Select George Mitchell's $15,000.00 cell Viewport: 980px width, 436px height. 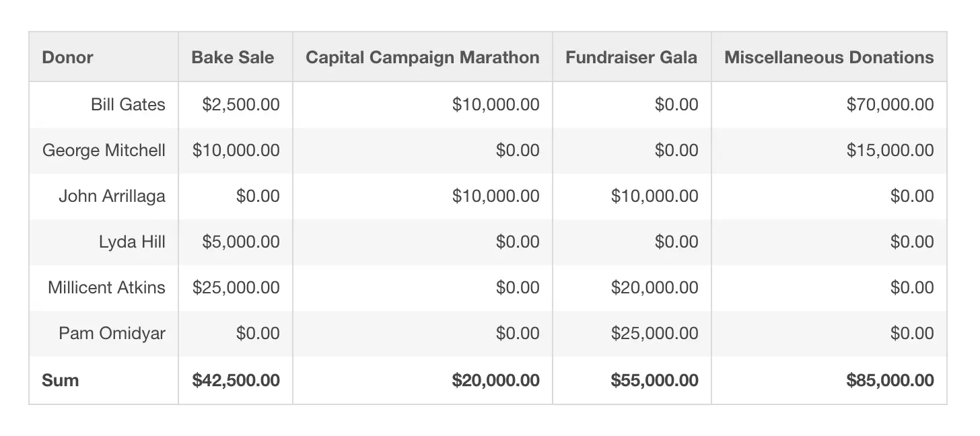pyautogui.click(x=890, y=150)
